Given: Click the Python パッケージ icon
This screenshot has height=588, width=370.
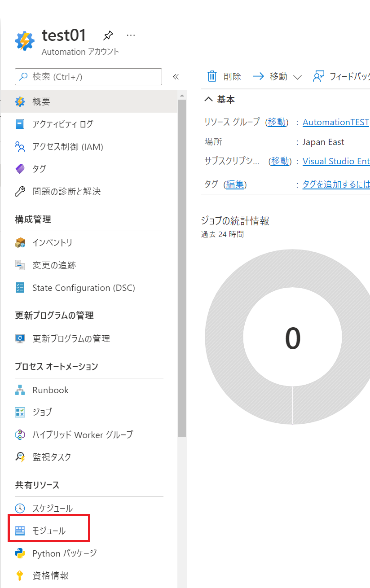Looking at the screenshot, I should 20,553.
